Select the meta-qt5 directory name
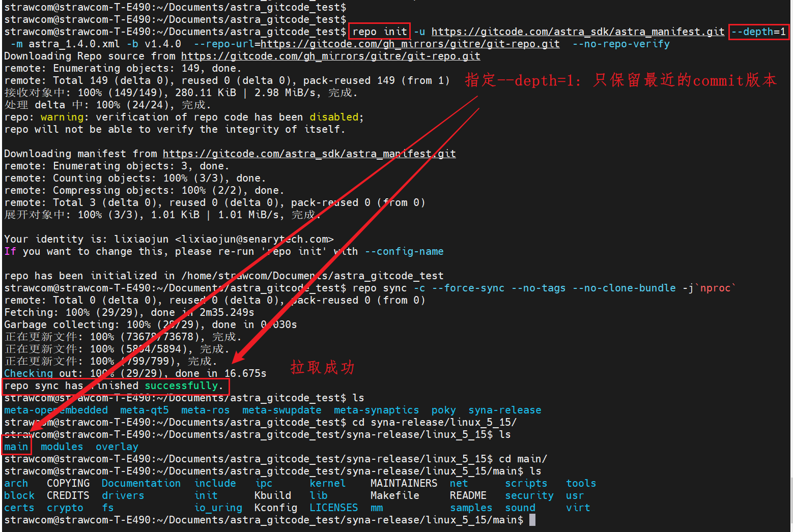This screenshot has height=532, width=793. point(144,410)
